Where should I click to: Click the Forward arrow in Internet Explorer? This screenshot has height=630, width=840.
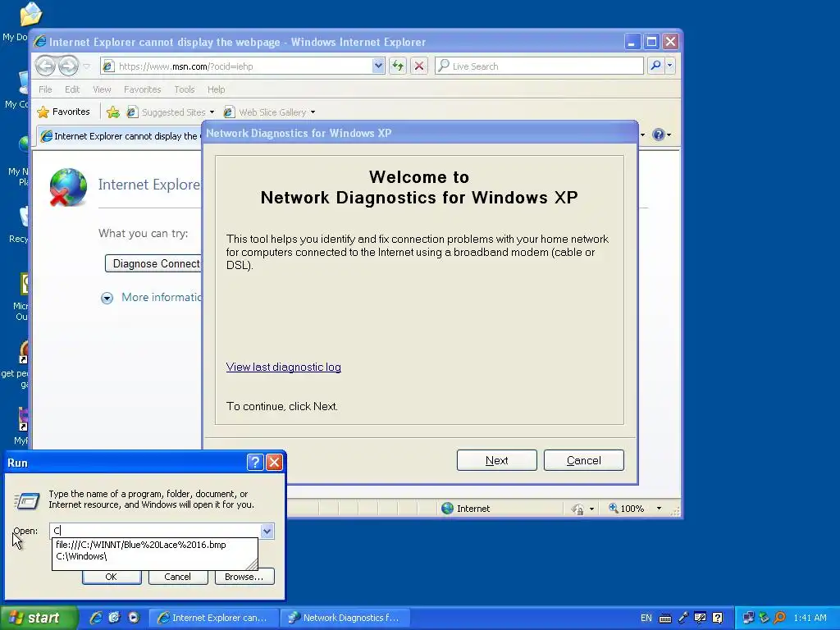[x=68, y=66]
